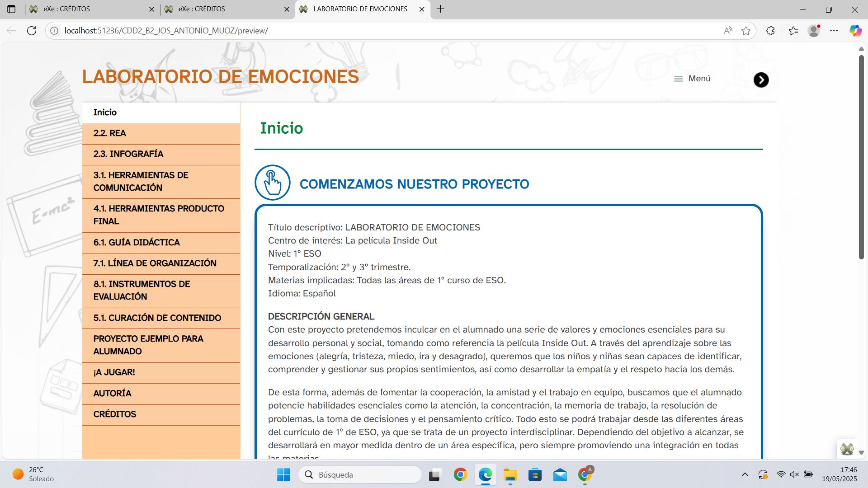
Task: Open battery status tray icon
Action: 808,475
